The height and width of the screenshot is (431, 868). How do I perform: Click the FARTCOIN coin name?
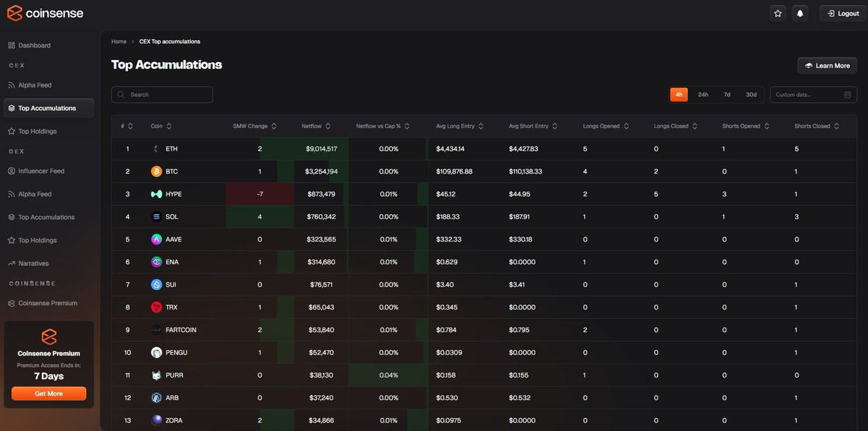pyautogui.click(x=181, y=330)
